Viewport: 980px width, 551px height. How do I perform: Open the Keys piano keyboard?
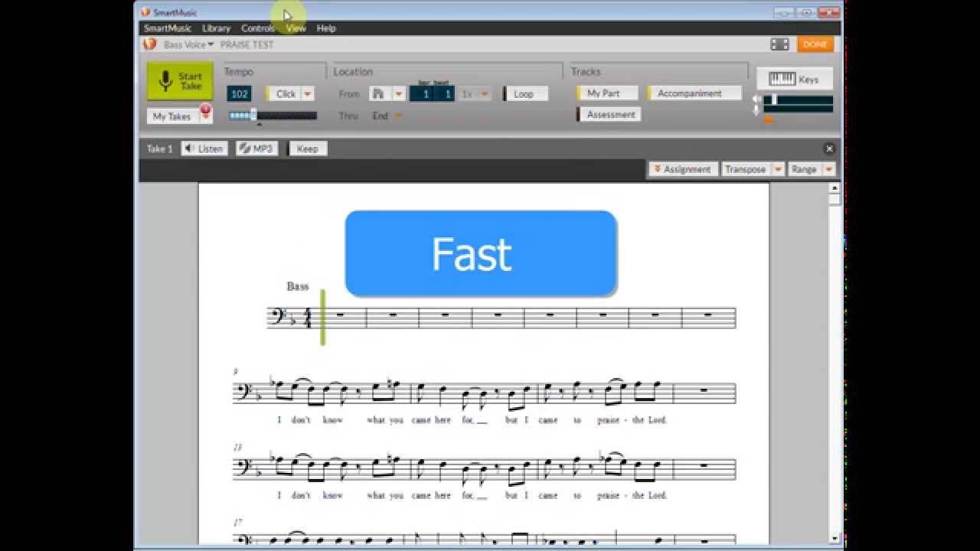[794, 79]
